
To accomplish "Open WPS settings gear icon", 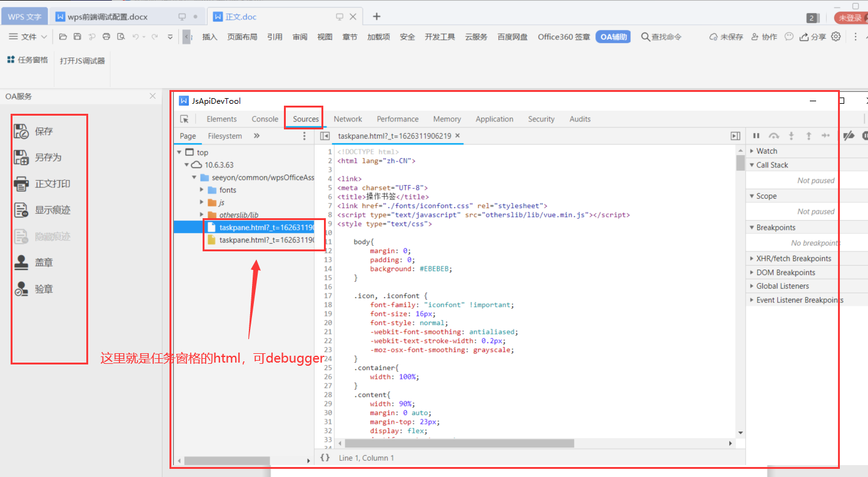I will tap(836, 37).
